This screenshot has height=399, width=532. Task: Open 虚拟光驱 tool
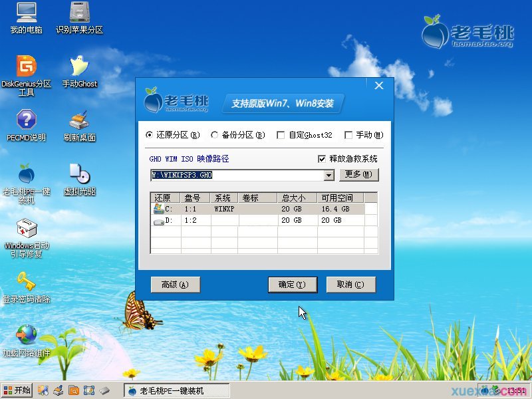point(79,178)
